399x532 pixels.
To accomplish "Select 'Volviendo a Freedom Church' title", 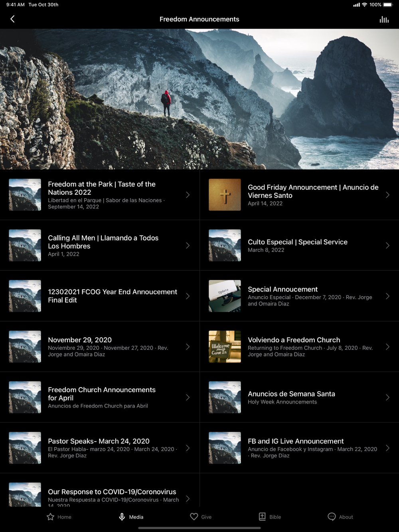I will [294, 340].
